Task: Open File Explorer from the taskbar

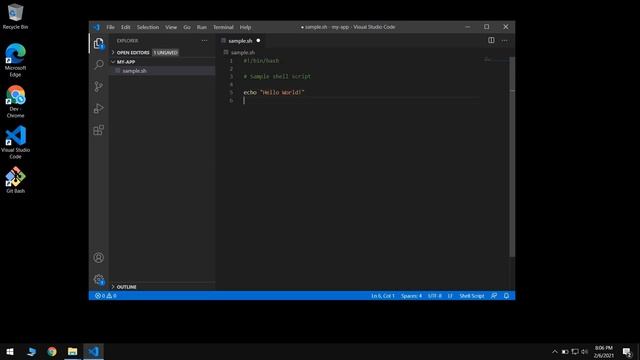Action: pyautogui.click(x=73, y=351)
